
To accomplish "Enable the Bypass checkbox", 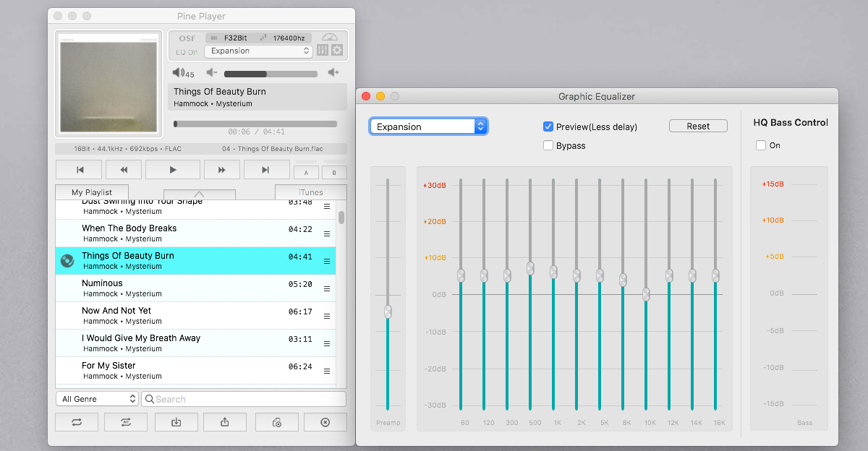I will (x=548, y=146).
